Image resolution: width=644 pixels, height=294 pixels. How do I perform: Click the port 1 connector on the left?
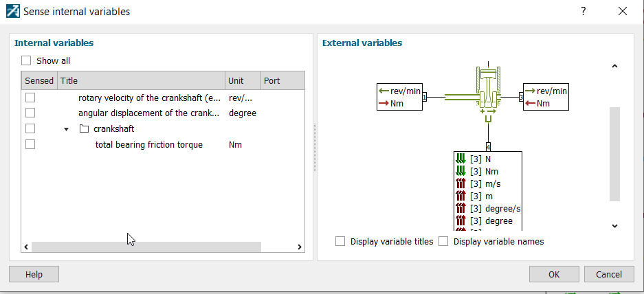424,97
